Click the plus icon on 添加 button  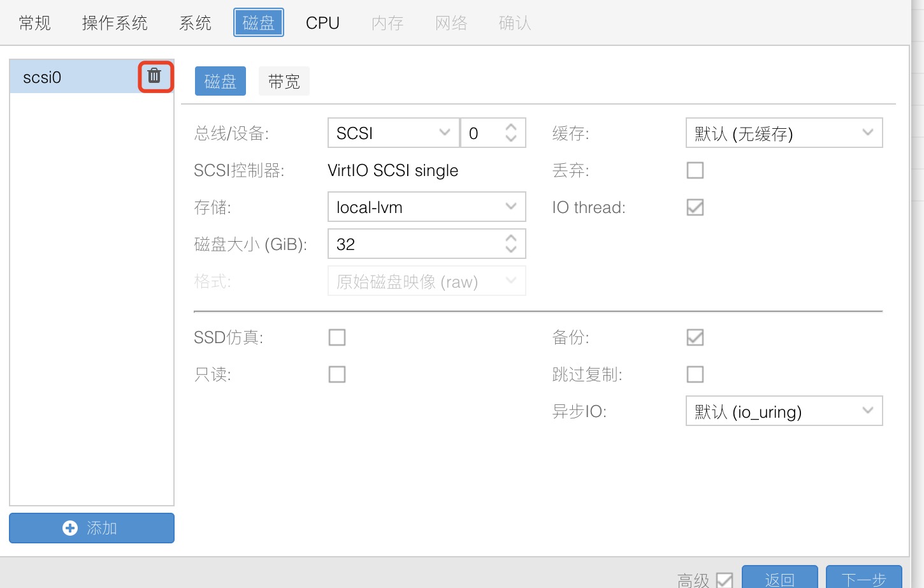tap(70, 528)
